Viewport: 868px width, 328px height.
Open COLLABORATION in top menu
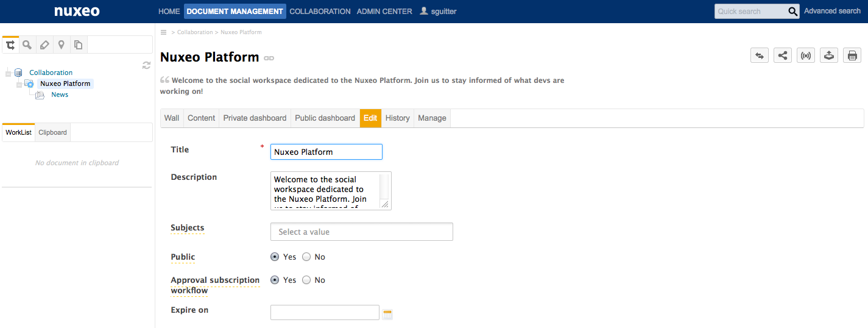320,11
